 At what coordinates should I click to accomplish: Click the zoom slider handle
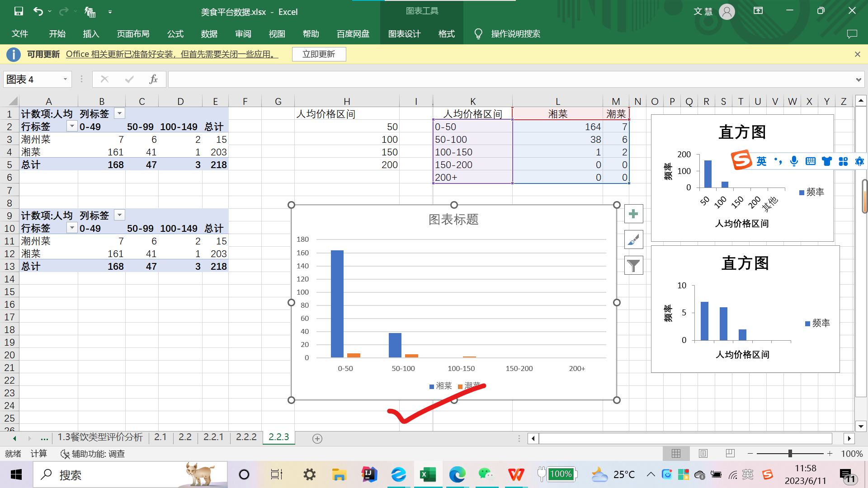click(790, 453)
